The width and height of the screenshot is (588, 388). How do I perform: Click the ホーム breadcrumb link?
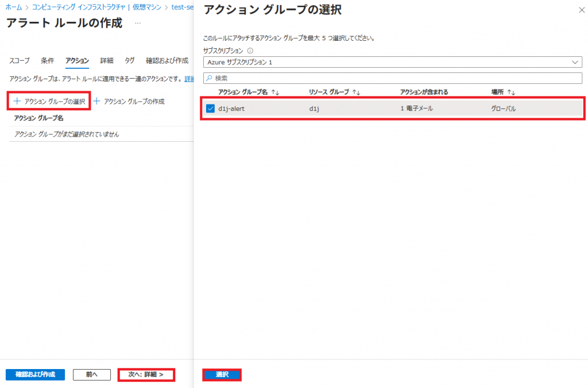click(x=13, y=7)
